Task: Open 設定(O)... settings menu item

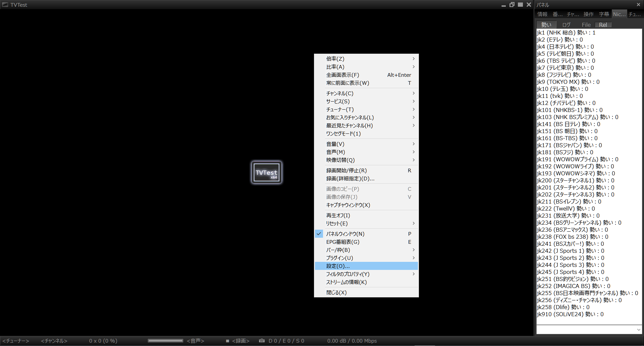Action: [366, 266]
